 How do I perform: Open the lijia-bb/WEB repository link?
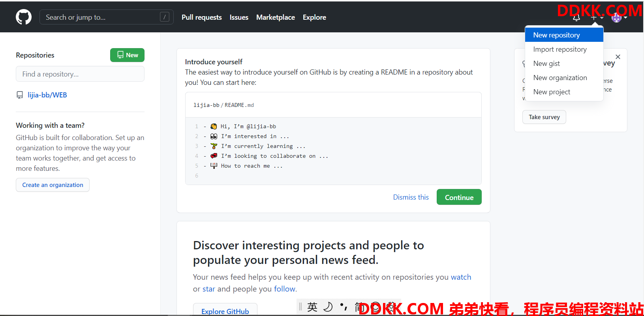47,95
